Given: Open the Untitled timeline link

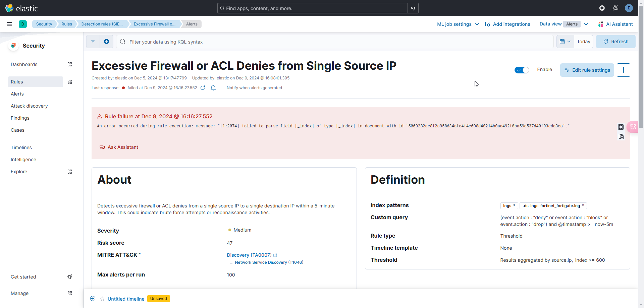Looking at the screenshot, I should [126, 299].
